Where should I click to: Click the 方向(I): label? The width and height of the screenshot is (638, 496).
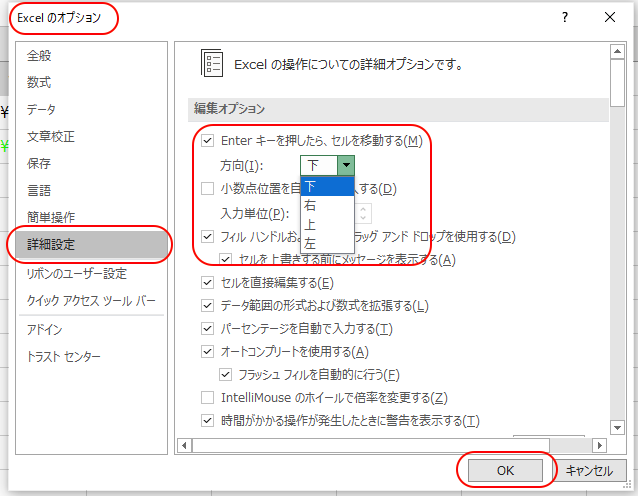pyautogui.click(x=242, y=166)
